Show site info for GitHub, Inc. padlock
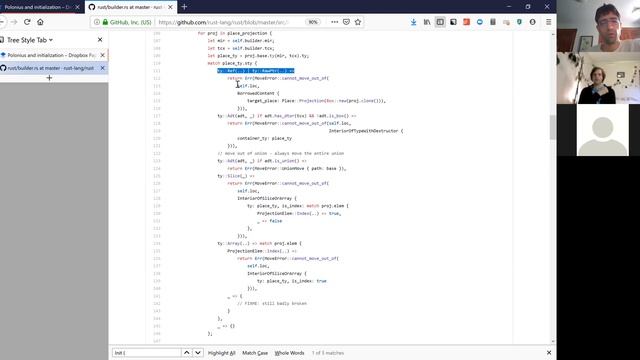This screenshot has height=360, width=640. [x=105, y=22]
